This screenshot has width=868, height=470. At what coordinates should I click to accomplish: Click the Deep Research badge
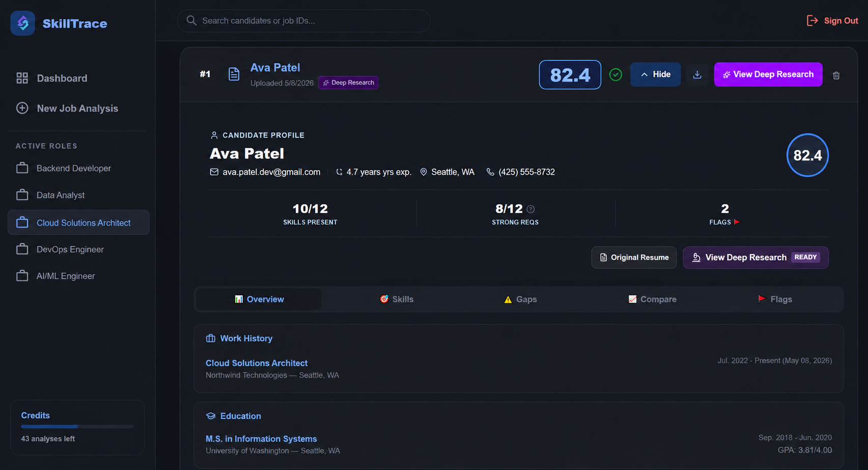point(348,82)
